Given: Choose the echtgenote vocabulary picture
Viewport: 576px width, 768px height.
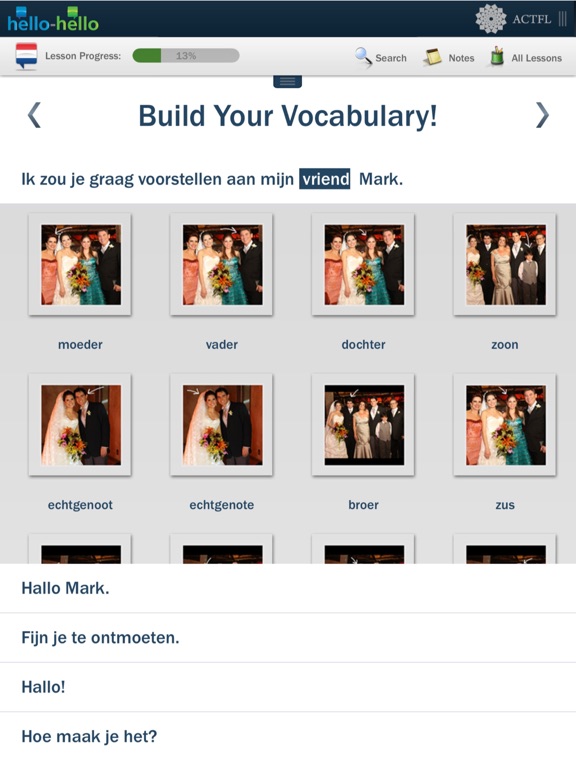Looking at the screenshot, I should pyautogui.click(x=221, y=425).
